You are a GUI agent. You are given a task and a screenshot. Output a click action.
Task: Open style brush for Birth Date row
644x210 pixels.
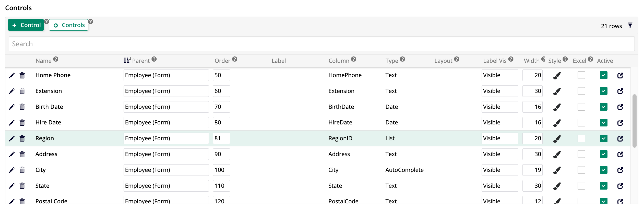point(557,107)
